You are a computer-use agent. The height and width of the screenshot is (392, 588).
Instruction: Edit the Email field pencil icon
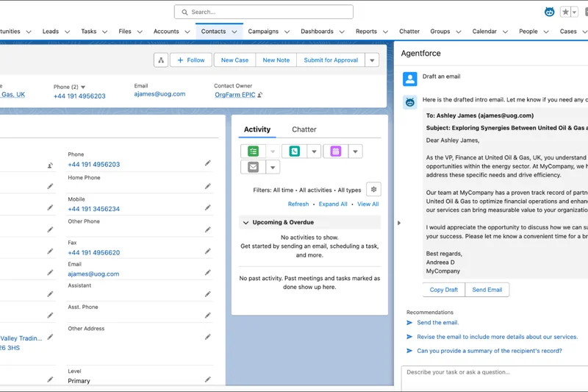[x=208, y=273]
